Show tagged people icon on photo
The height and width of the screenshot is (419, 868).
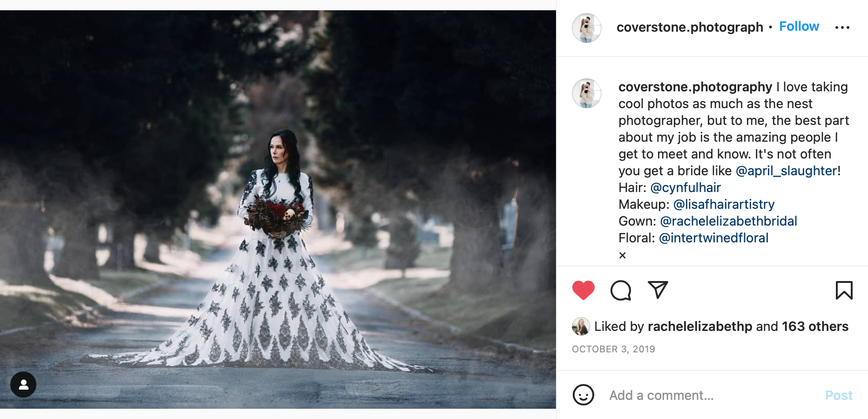pos(23,385)
